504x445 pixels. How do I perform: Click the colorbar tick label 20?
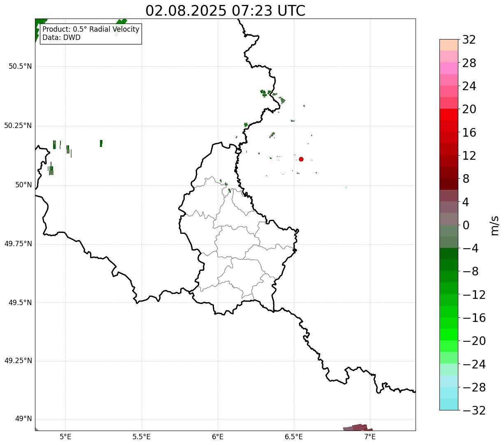pos(469,110)
